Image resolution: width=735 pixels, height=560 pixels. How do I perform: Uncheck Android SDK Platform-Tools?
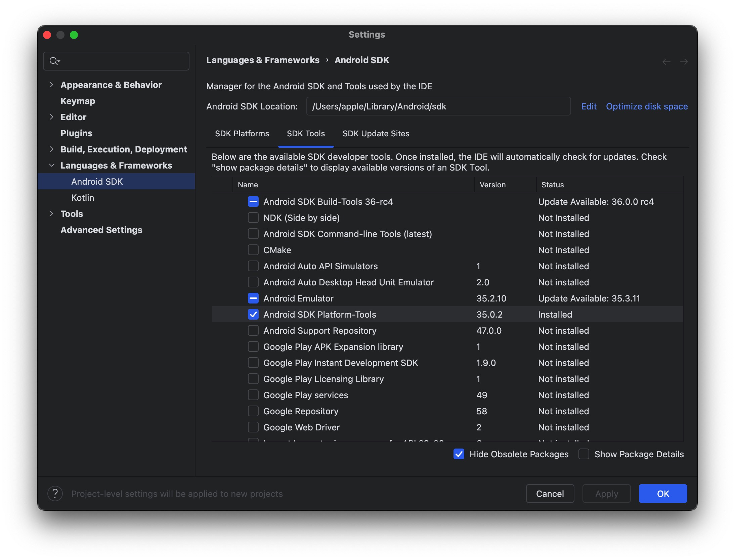click(x=253, y=314)
